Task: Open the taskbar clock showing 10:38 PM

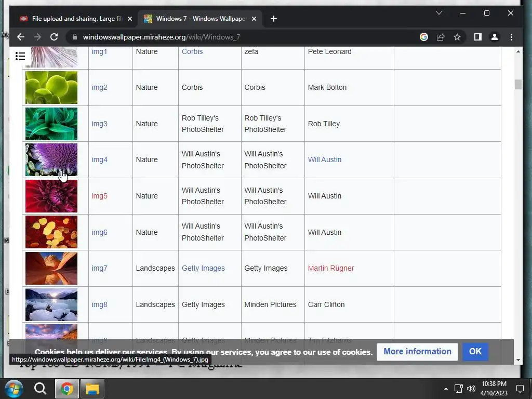Action: [494, 389]
